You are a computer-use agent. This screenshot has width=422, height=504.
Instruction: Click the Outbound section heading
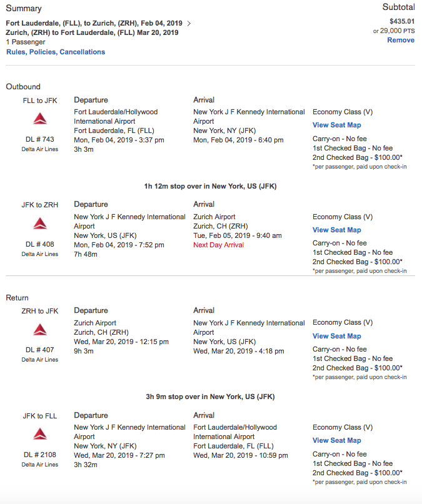23,87
